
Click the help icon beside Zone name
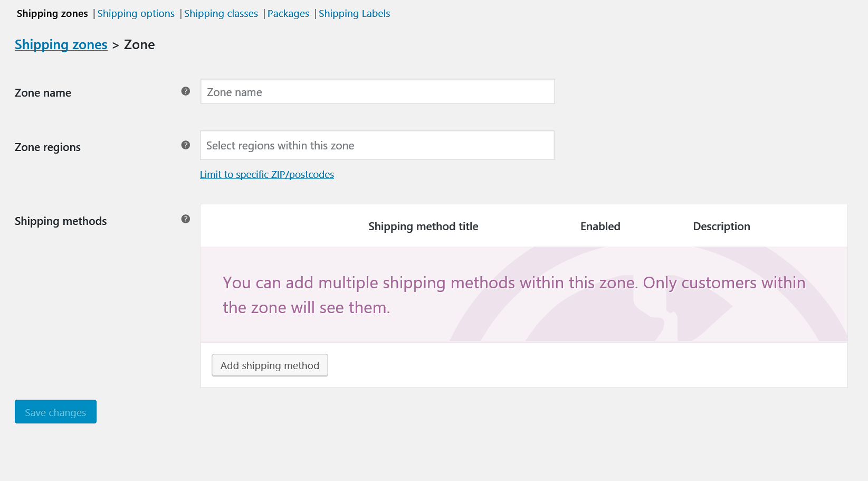pyautogui.click(x=186, y=91)
